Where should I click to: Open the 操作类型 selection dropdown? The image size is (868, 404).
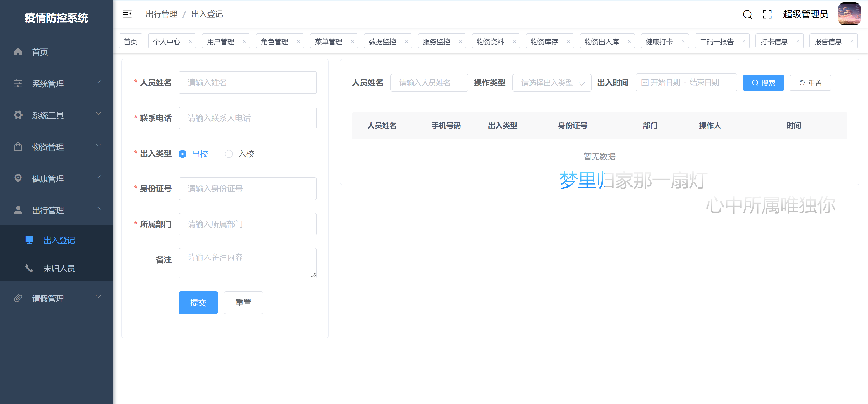coord(552,83)
